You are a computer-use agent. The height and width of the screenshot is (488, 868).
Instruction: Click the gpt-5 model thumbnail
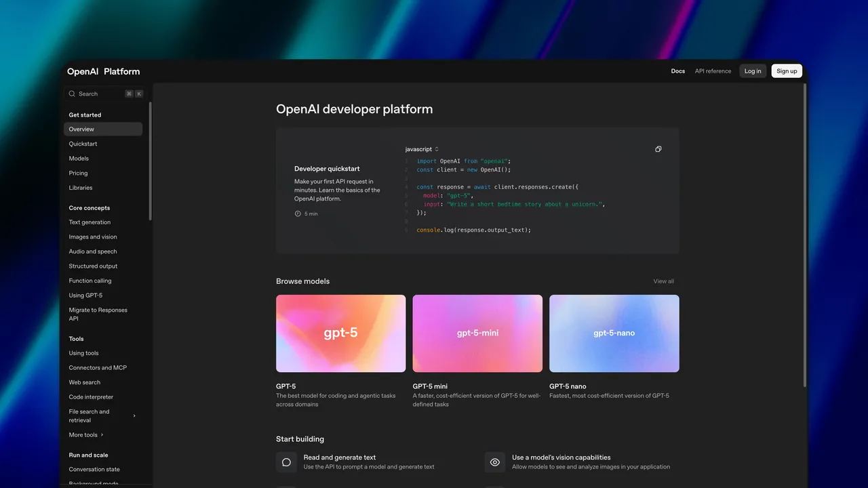pos(340,333)
